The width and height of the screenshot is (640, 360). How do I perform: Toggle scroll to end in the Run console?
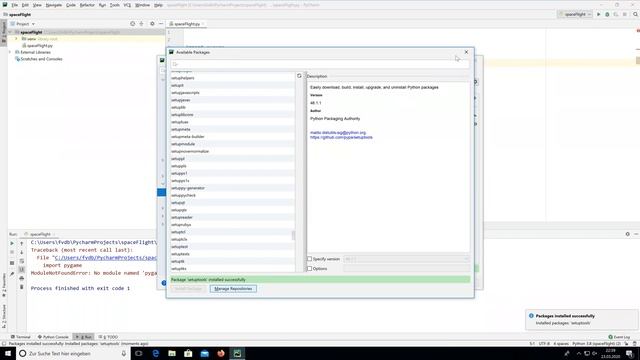click(x=22, y=270)
